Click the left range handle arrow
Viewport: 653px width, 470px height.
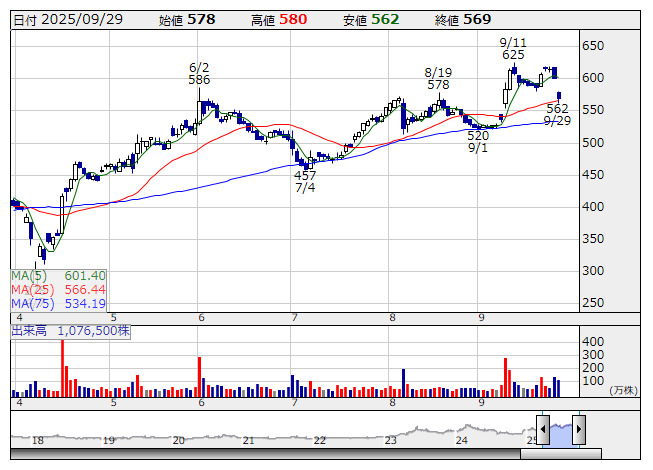(x=543, y=429)
